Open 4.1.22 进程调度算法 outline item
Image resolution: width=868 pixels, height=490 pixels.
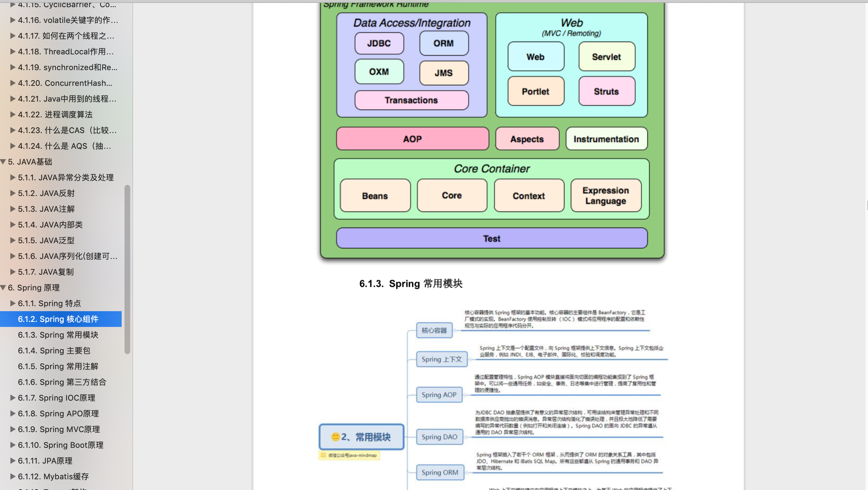coord(55,114)
